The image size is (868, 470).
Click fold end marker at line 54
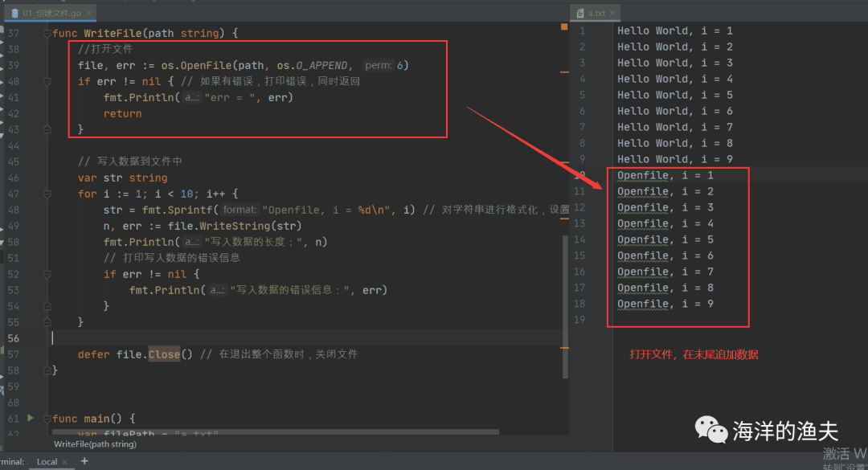[x=47, y=306]
